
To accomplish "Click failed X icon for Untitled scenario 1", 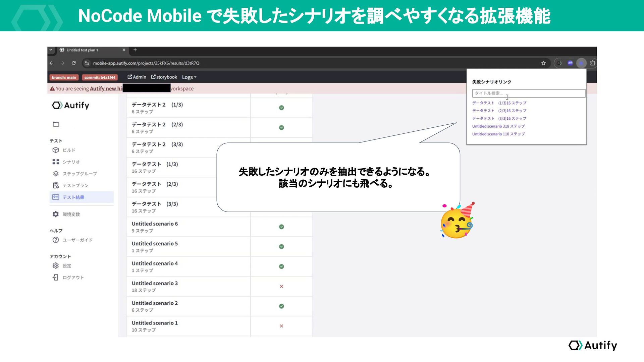I will click(281, 326).
